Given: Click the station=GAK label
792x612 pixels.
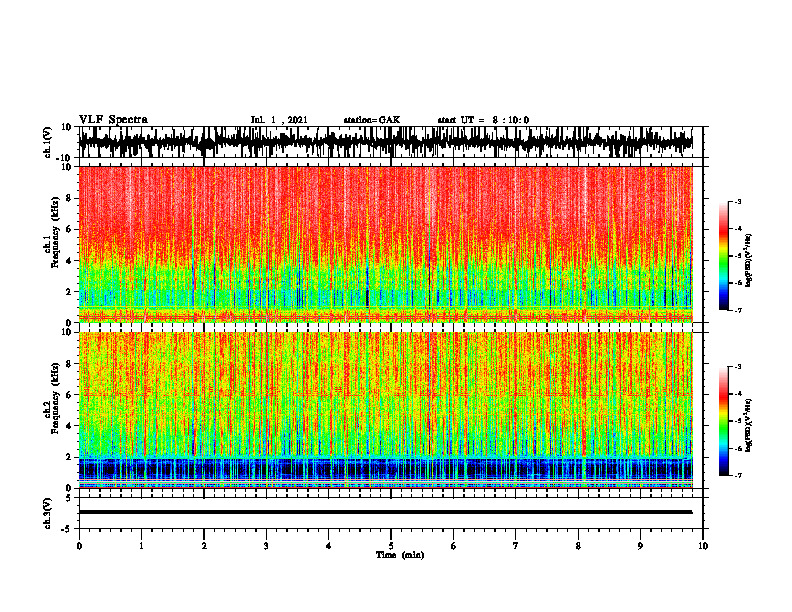Looking at the screenshot, I should (x=372, y=120).
